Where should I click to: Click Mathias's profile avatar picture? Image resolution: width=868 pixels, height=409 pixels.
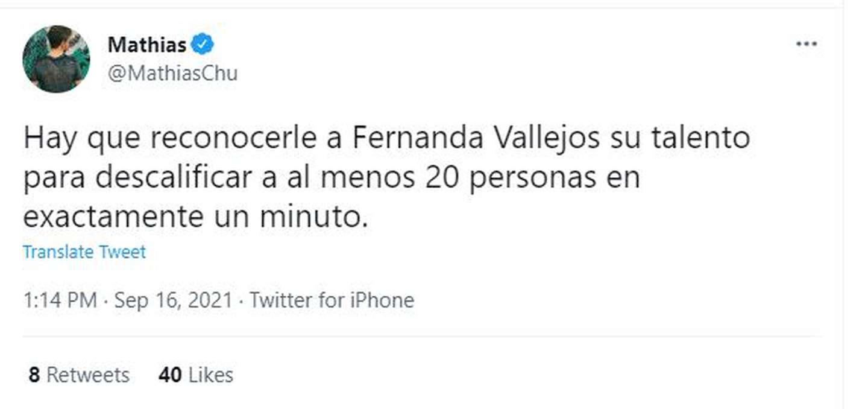point(56,59)
